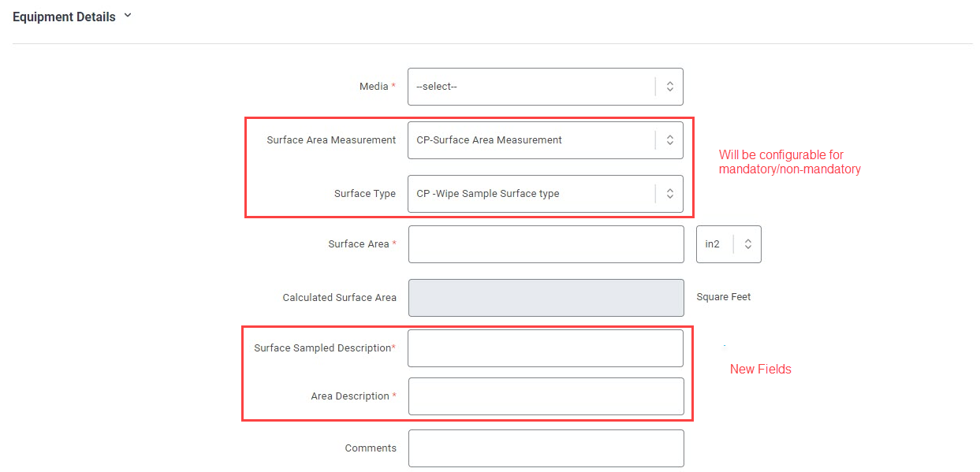The height and width of the screenshot is (472, 980).
Task: Open the in2 unit selector
Action: (x=728, y=244)
